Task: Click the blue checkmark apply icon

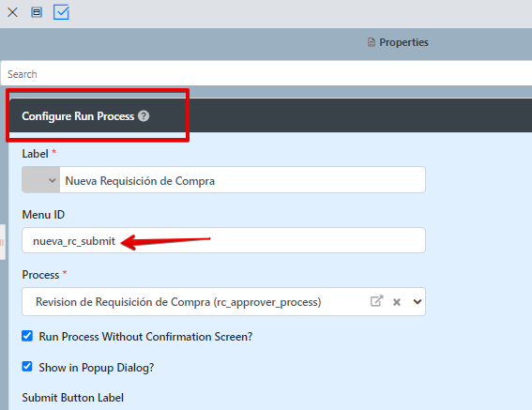Action: pyautogui.click(x=61, y=12)
